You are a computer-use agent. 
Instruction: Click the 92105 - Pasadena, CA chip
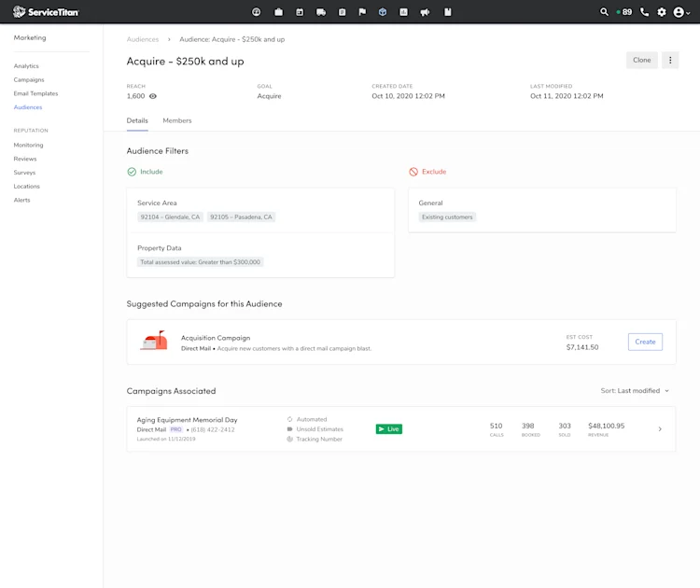click(x=241, y=217)
